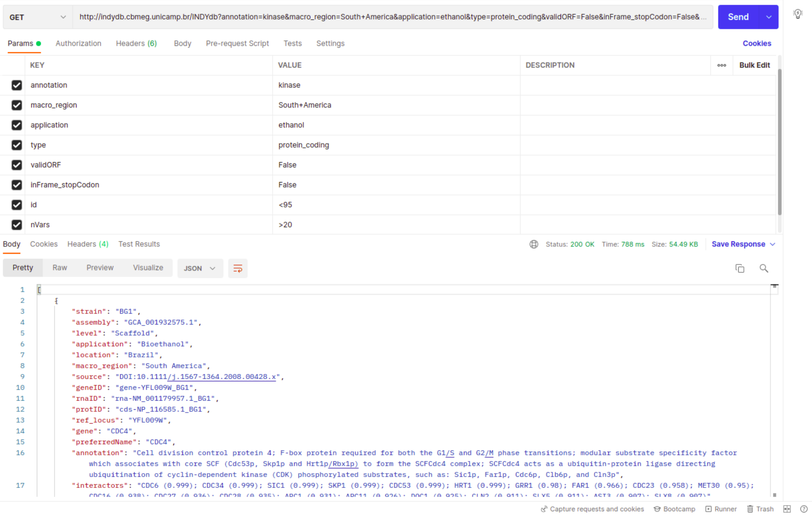
Task: Uncheck the annotation parameter
Action: tap(17, 85)
